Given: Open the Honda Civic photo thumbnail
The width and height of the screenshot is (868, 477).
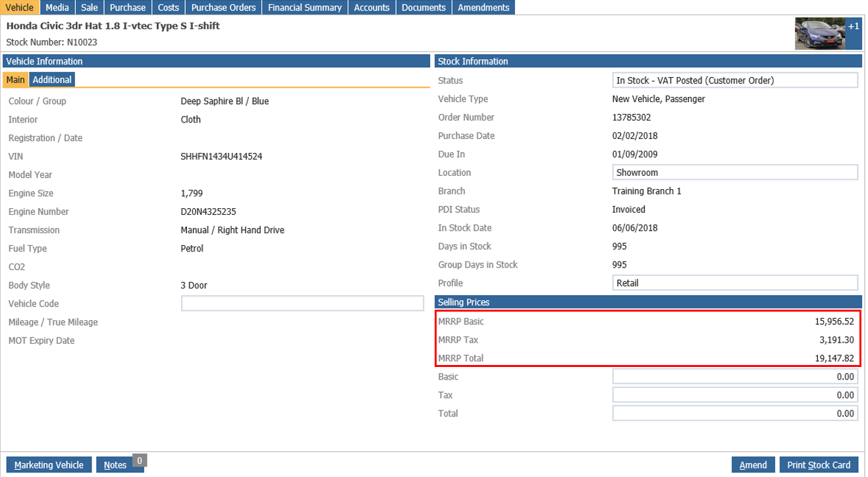Looking at the screenshot, I should coord(820,34).
